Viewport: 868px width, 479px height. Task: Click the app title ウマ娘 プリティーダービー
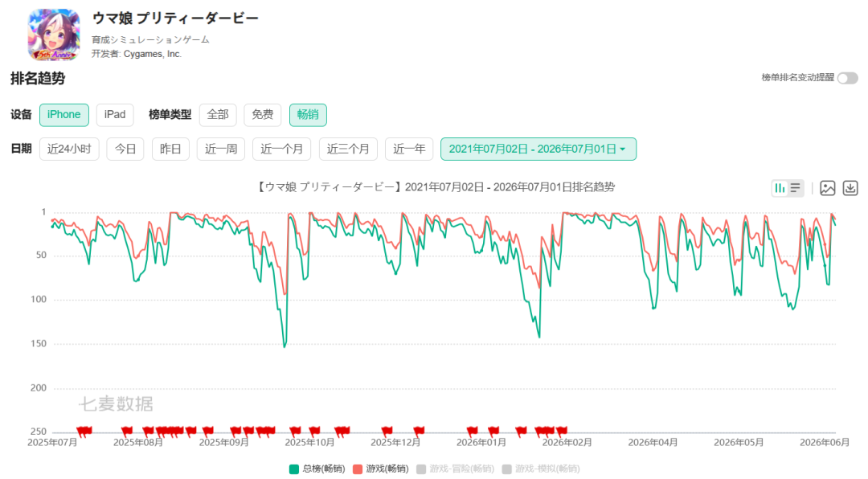(175, 18)
